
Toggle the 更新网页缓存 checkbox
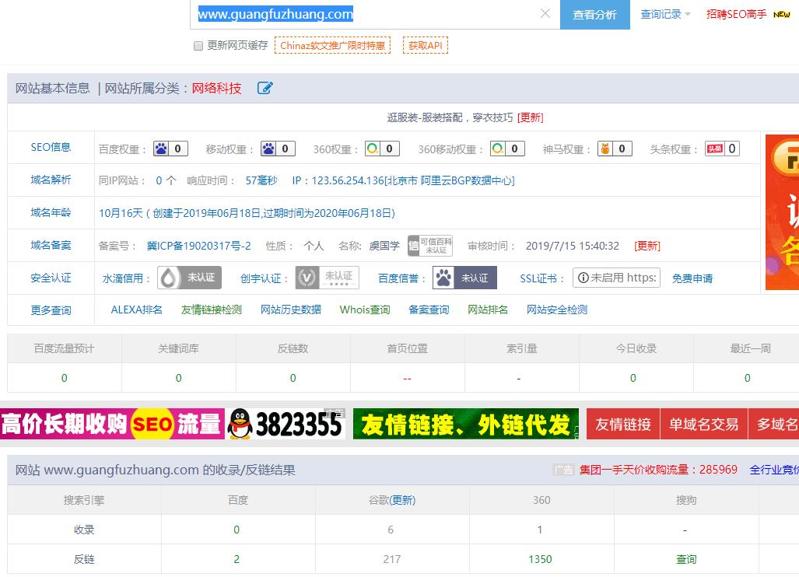pos(198,46)
